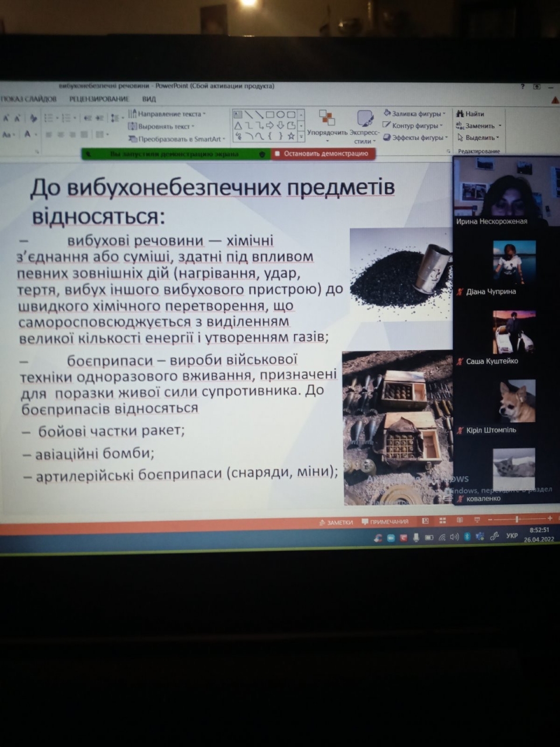Open the Change Case (Aa) dropdown
The width and height of the screenshot is (560, 747).
pyautogui.click(x=8, y=135)
